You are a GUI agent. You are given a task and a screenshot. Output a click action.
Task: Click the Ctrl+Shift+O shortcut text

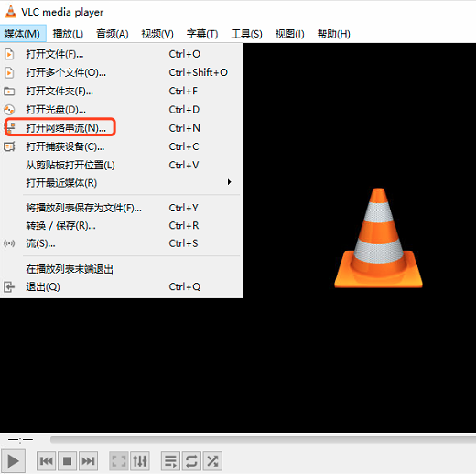(x=199, y=72)
